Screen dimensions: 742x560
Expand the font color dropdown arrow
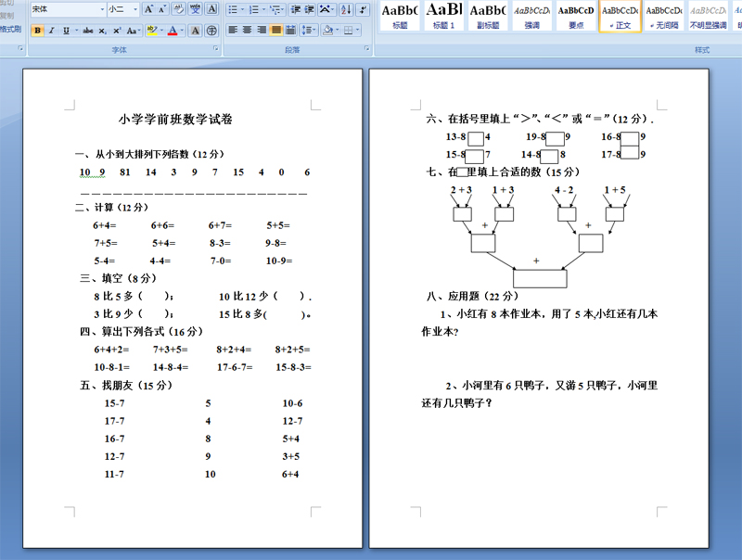pyautogui.click(x=182, y=31)
